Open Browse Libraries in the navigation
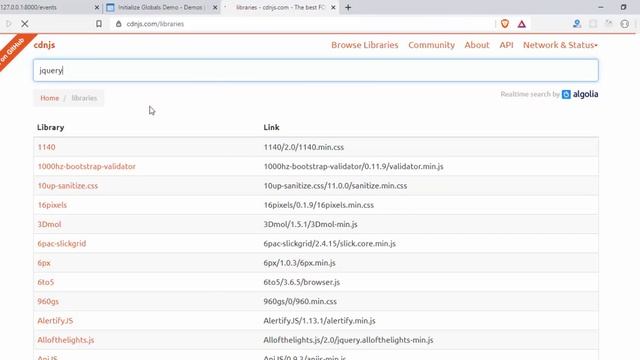Screen dimensions: 640x360 364,45
